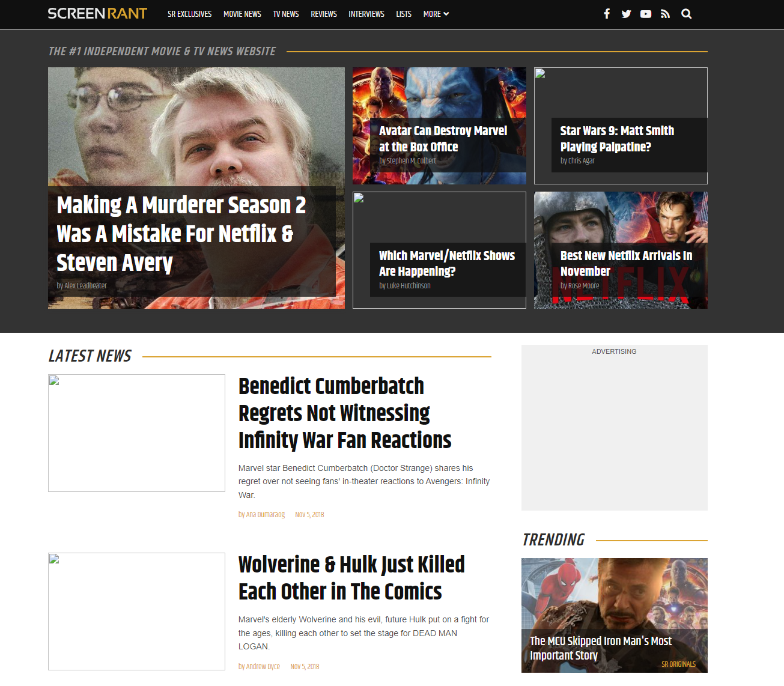
Task: Open the RSS feed icon
Action: click(x=665, y=14)
